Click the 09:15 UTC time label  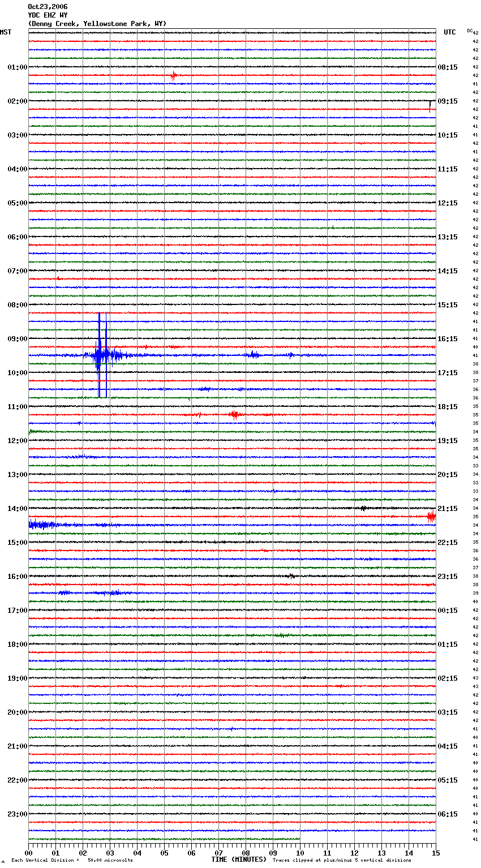[x=448, y=101]
